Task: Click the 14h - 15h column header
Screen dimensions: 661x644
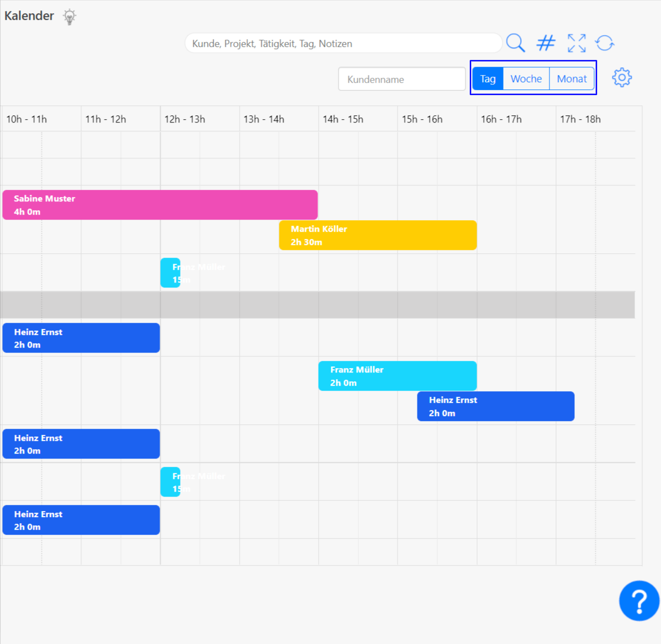Action: tap(343, 119)
